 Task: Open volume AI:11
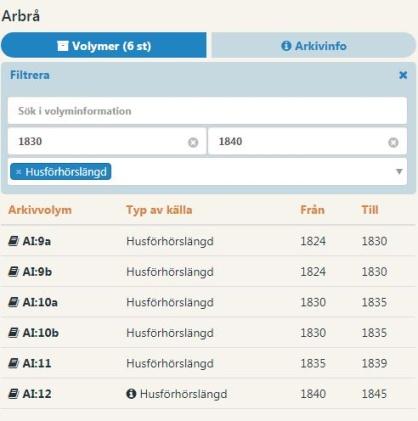[x=37, y=363]
